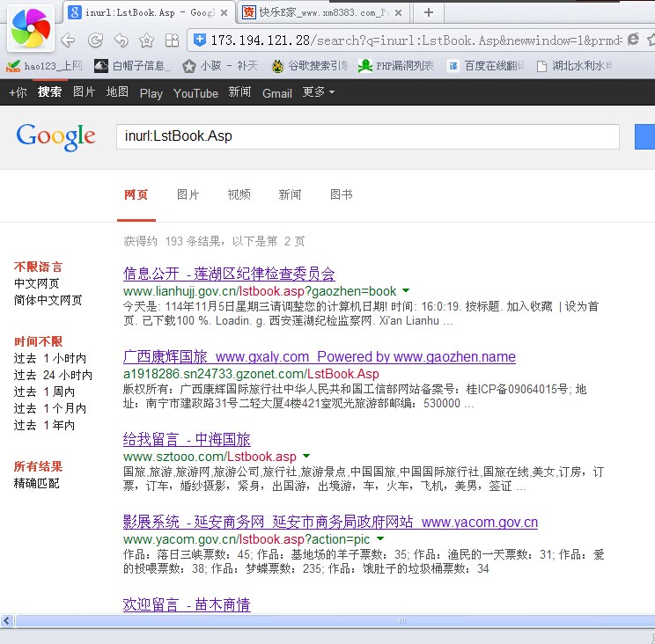Open hao123 bookmark icon
The width and height of the screenshot is (655, 644).
13,65
